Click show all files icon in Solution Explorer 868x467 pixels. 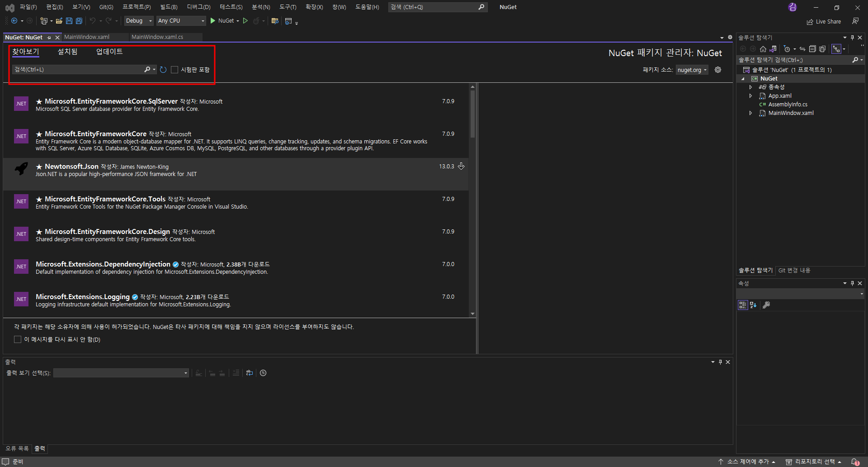pos(822,49)
